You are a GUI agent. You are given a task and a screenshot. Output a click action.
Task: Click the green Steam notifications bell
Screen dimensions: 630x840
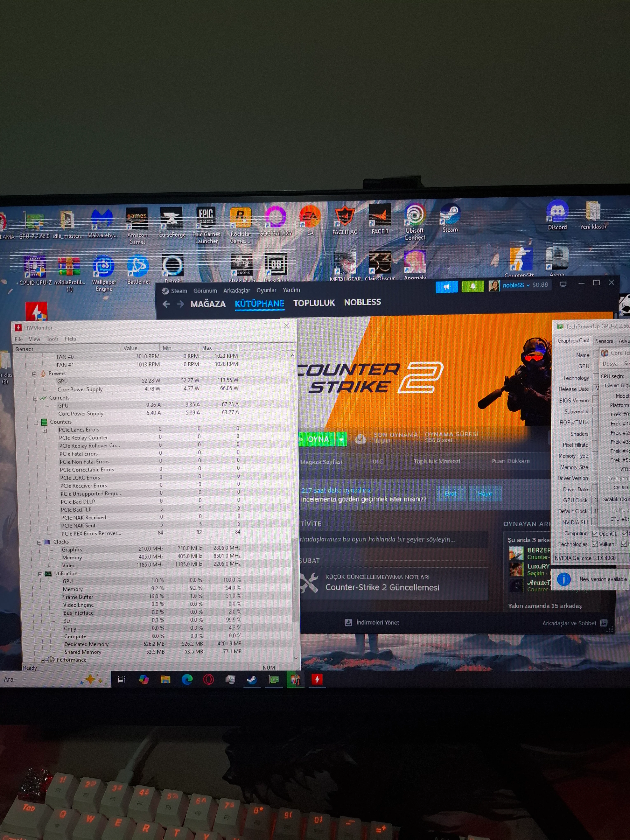tap(472, 286)
